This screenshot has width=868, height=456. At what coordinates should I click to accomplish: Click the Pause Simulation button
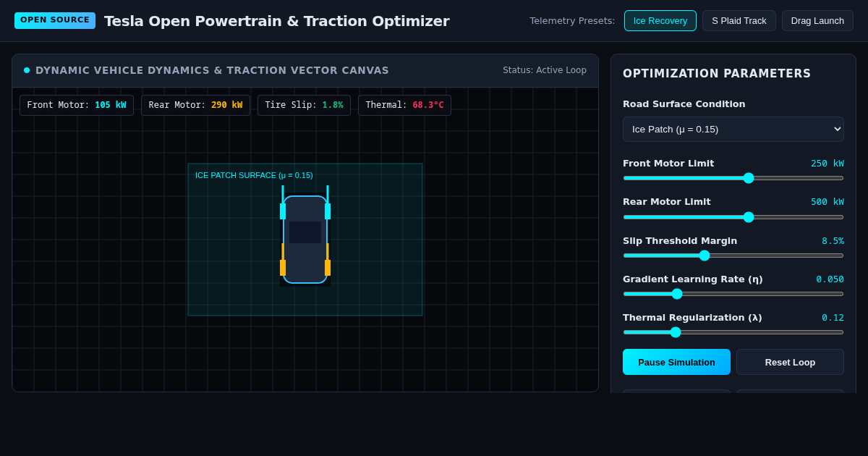tap(676, 362)
